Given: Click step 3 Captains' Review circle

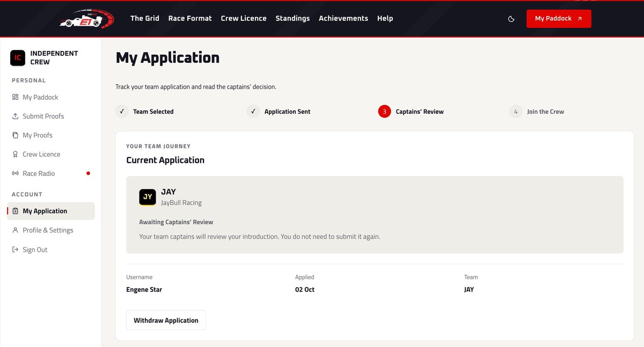Looking at the screenshot, I should [384, 112].
